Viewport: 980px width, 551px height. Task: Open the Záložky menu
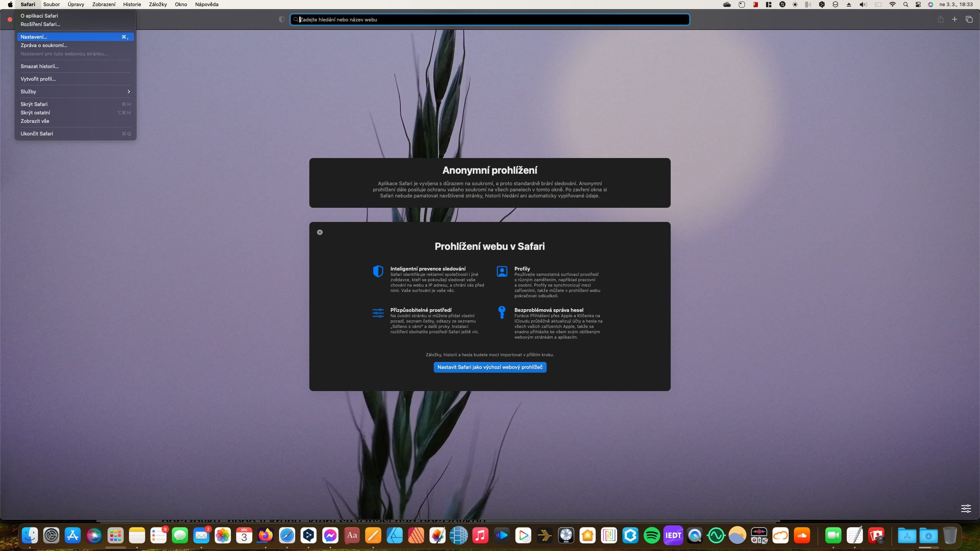coord(158,5)
